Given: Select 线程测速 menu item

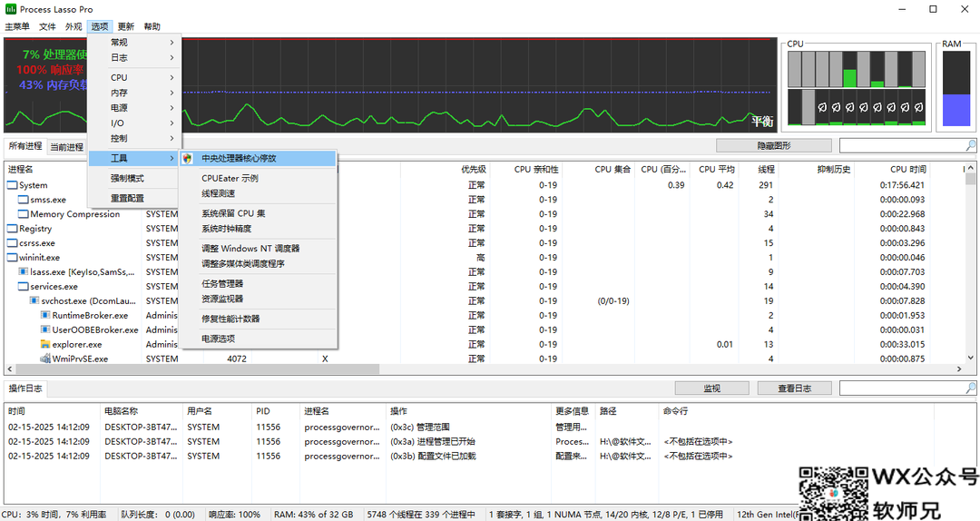Looking at the screenshot, I should coord(258,193).
